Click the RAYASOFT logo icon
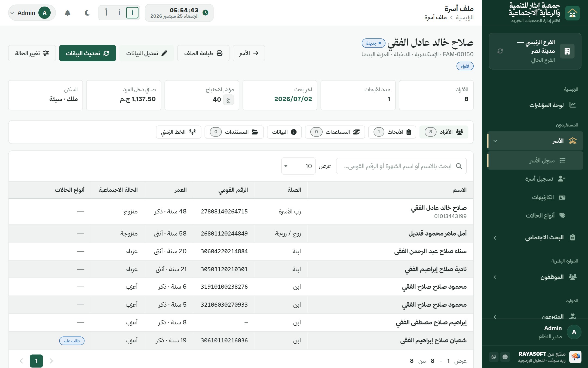 (x=575, y=357)
